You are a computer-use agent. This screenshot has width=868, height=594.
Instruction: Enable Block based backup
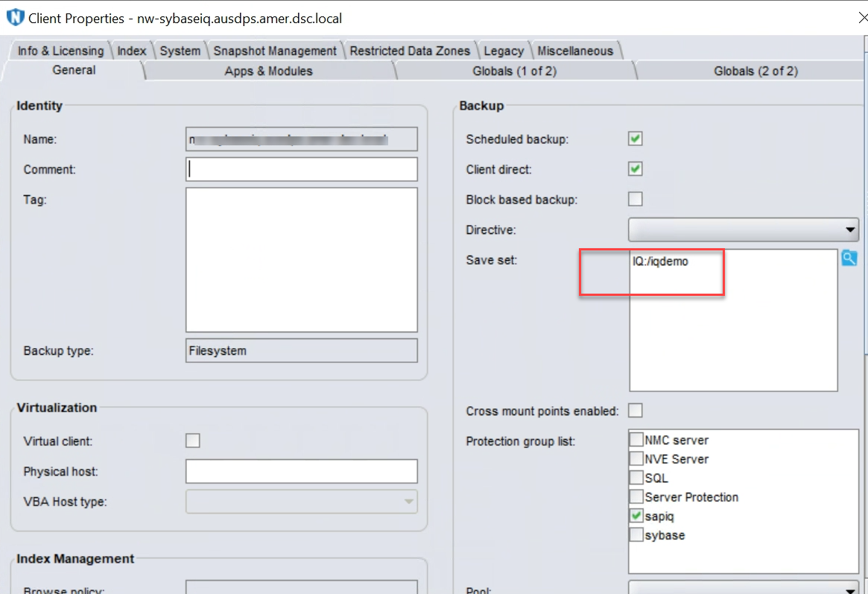[635, 199]
